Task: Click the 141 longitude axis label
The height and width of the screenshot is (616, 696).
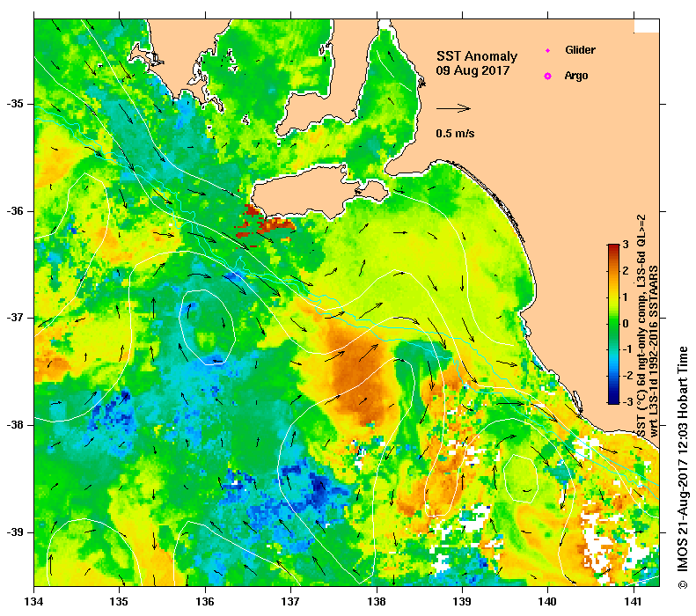Action: coord(634,601)
